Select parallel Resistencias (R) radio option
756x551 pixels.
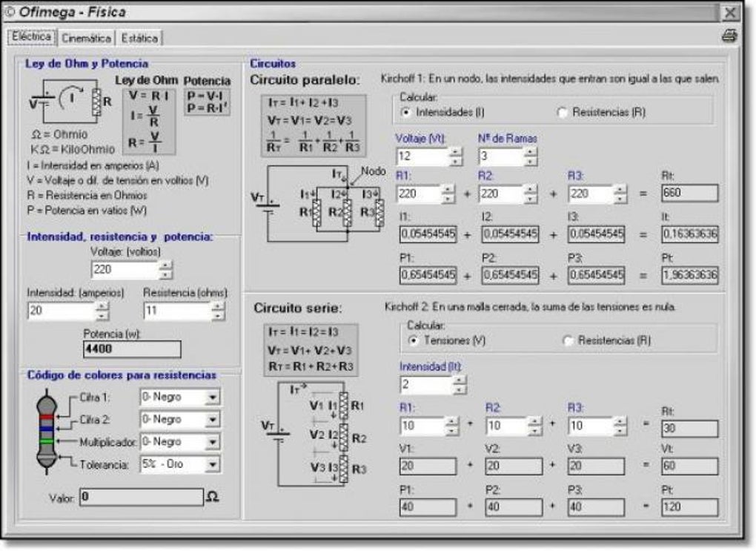click(x=561, y=113)
